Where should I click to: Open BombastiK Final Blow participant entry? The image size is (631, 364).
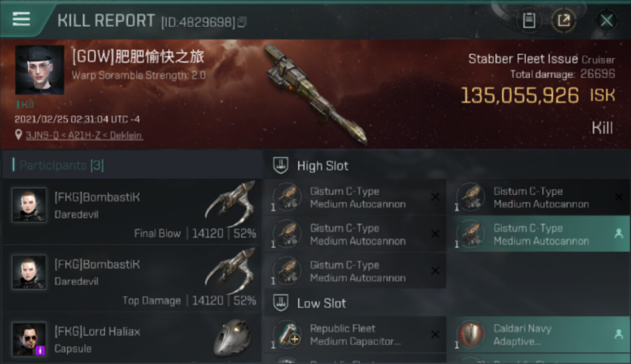point(132,212)
